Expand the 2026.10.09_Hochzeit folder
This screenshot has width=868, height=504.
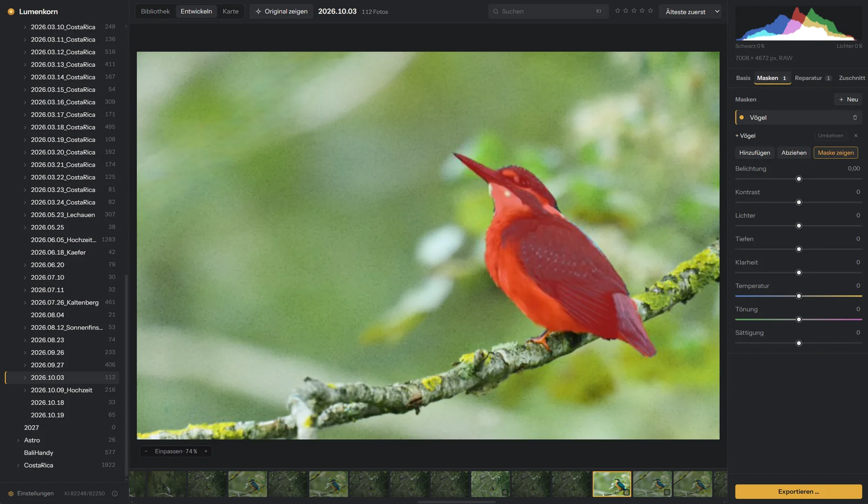coord(25,390)
